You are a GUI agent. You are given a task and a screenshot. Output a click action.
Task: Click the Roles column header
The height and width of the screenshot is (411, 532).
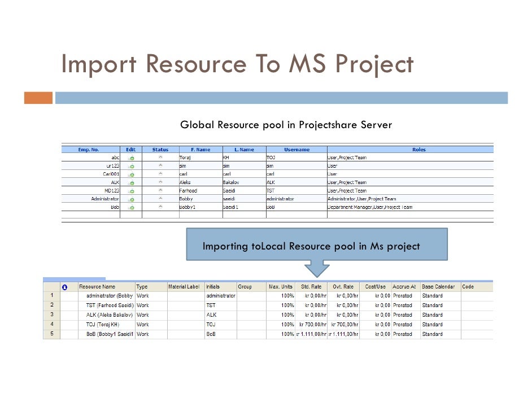pyautogui.click(x=411, y=150)
